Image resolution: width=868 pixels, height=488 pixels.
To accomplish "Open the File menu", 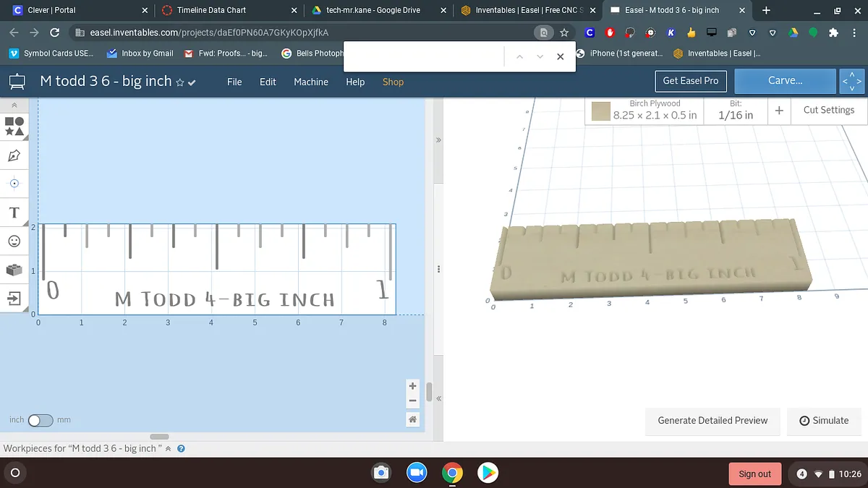I will [234, 82].
